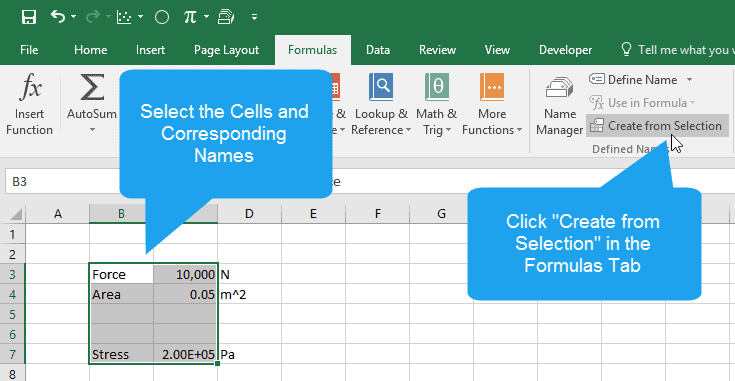Select column D header
735x381 pixels.
click(x=249, y=214)
